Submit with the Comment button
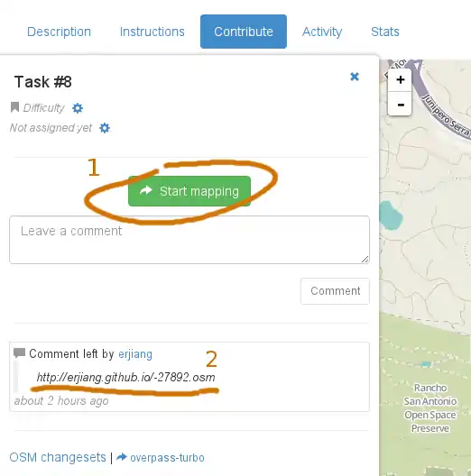Viewport: 471px width, 476px height. pyautogui.click(x=335, y=291)
